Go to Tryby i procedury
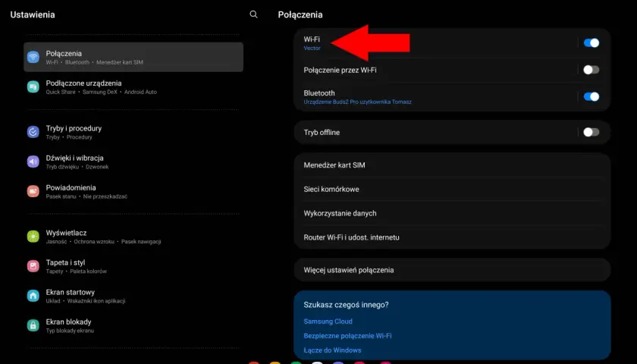Viewport: 637px width, 364px height. 133,132
